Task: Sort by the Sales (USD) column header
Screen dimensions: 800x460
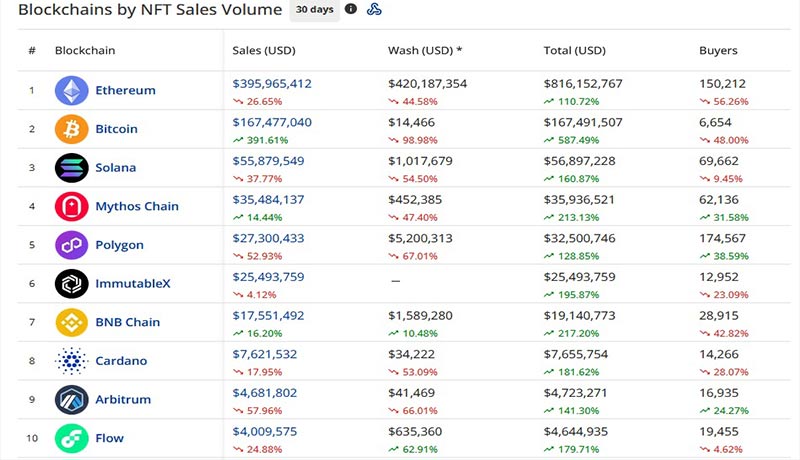Action: (264, 50)
